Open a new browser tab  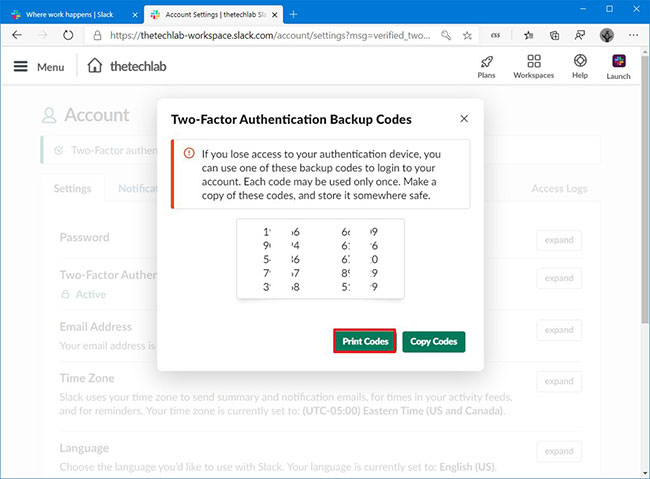pos(293,15)
